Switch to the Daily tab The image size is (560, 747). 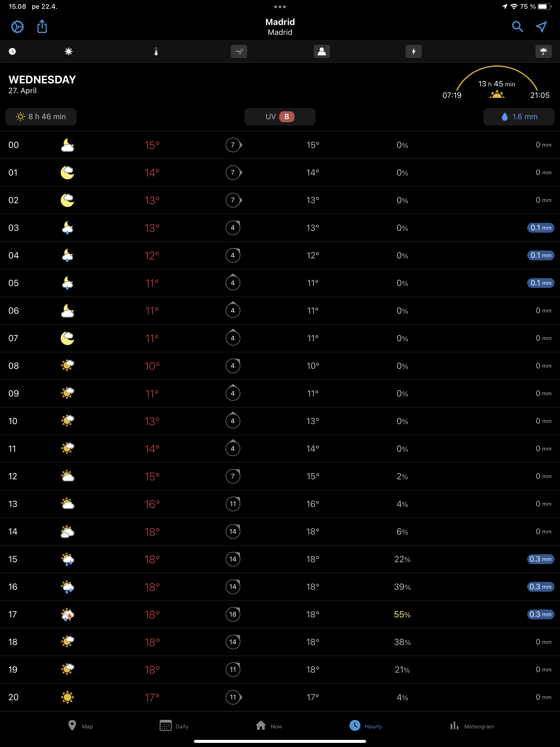(x=174, y=726)
